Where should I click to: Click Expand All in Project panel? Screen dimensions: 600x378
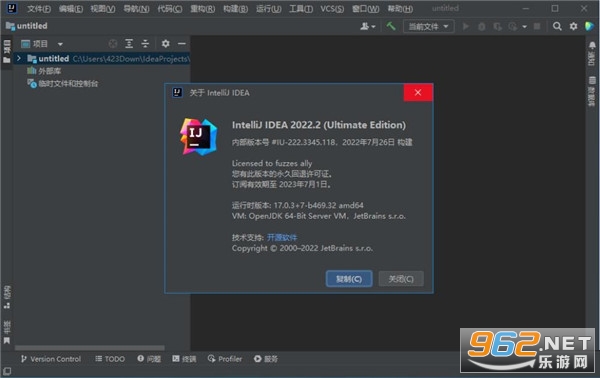pos(129,44)
